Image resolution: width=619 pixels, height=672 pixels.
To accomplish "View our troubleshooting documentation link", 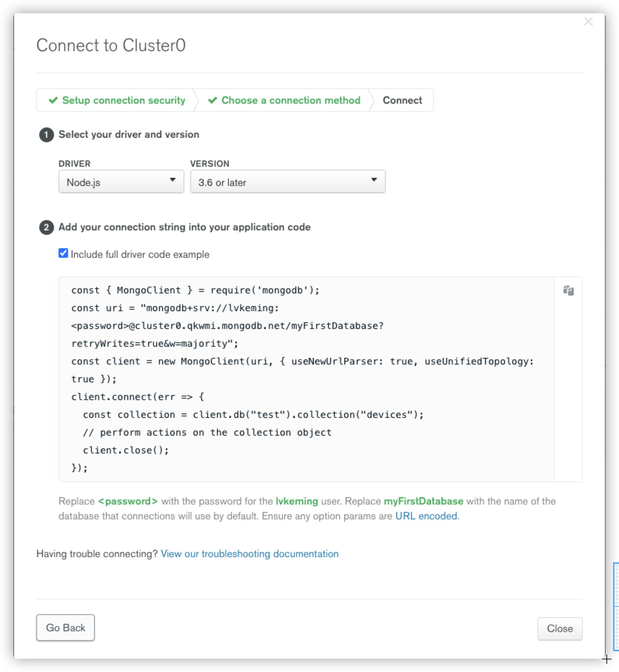I will pos(250,554).
